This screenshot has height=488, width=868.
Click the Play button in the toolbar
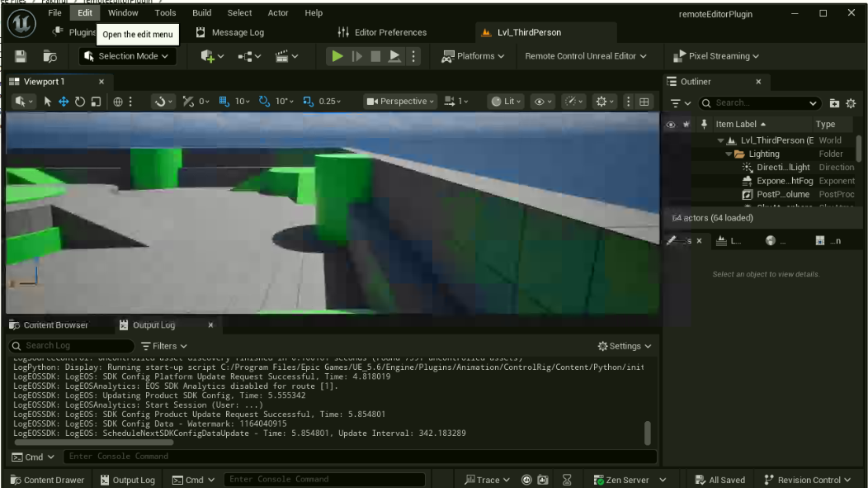pos(337,56)
